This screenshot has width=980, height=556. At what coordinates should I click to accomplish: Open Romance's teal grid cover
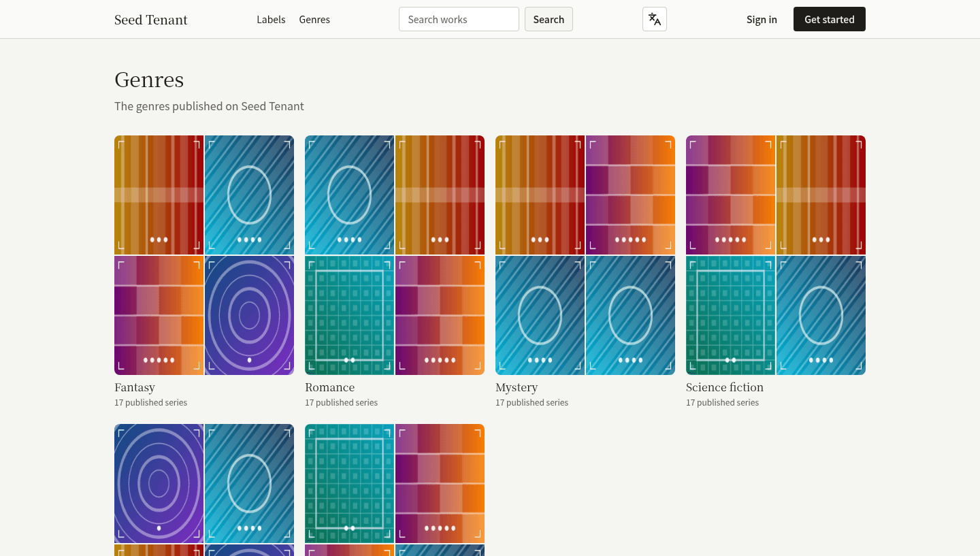pyautogui.click(x=349, y=315)
